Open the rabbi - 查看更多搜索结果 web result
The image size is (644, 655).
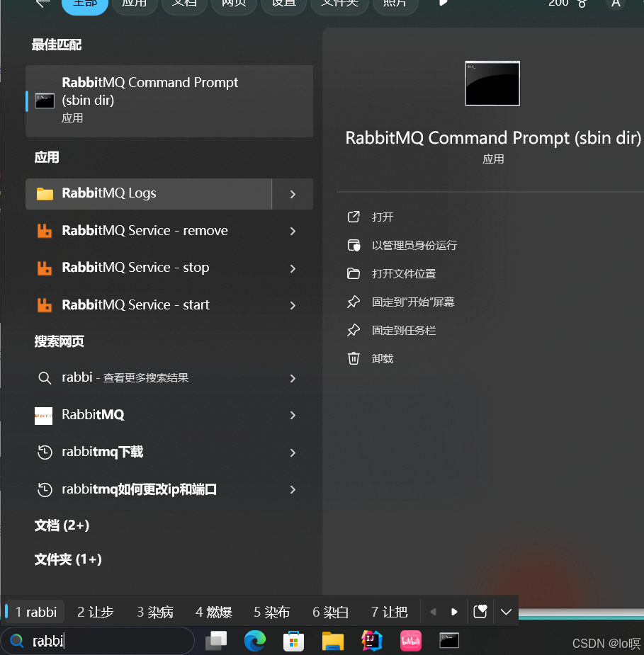(x=169, y=378)
